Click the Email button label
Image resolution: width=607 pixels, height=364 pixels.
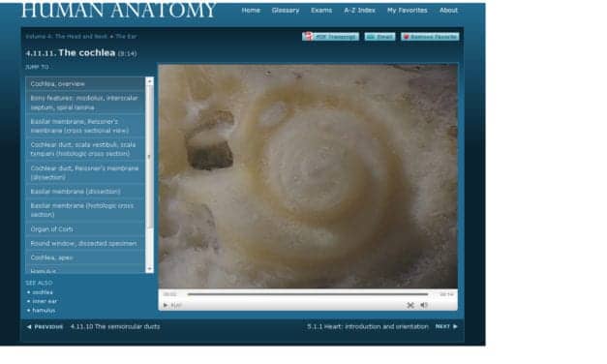point(384,37)
